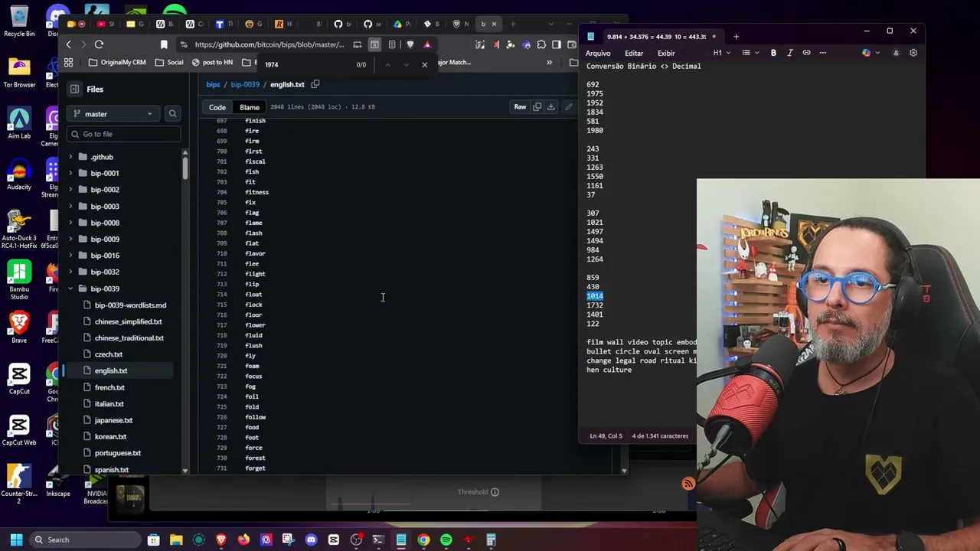Copy the english.txt file path
The height and width of the screenshot is (551, 980).
coord(315,84)
